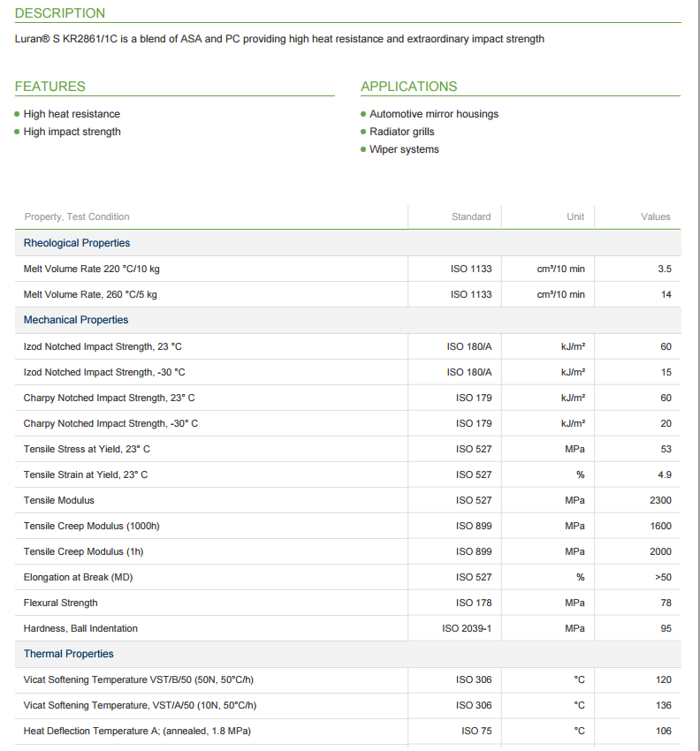Select the 'Tensile Modulus' row label
Image resolution: width=700 pixels, height=751 pixels.
point(59,500)
